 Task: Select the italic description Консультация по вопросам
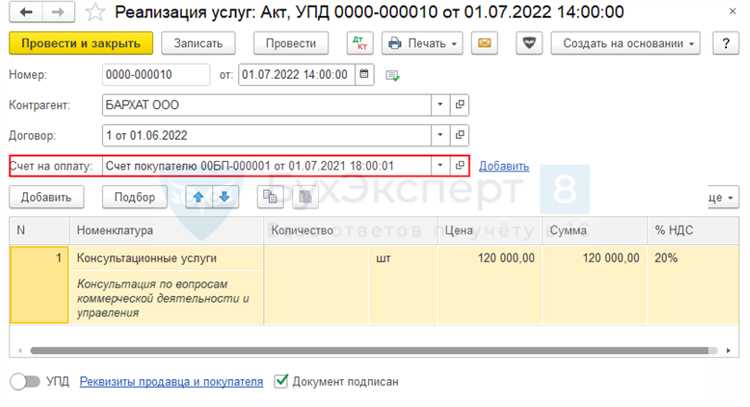[x=166, y=298]
